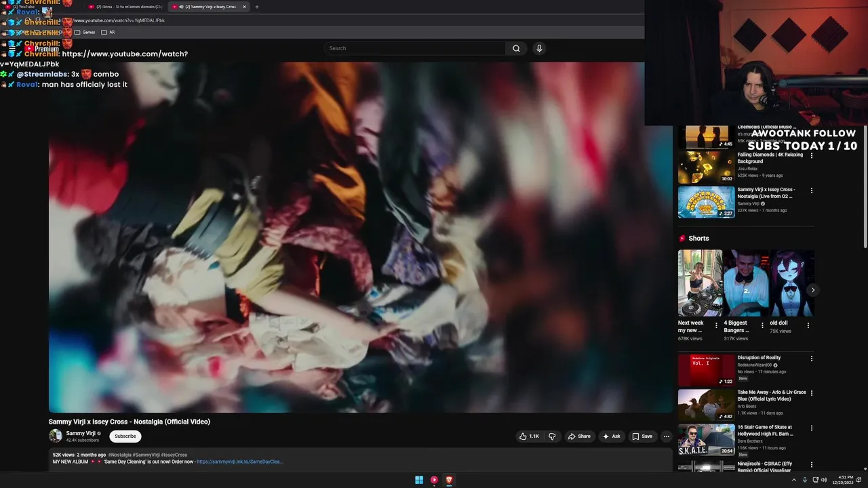Open options for Nostalgia Live from O2 video

point(812,190)
